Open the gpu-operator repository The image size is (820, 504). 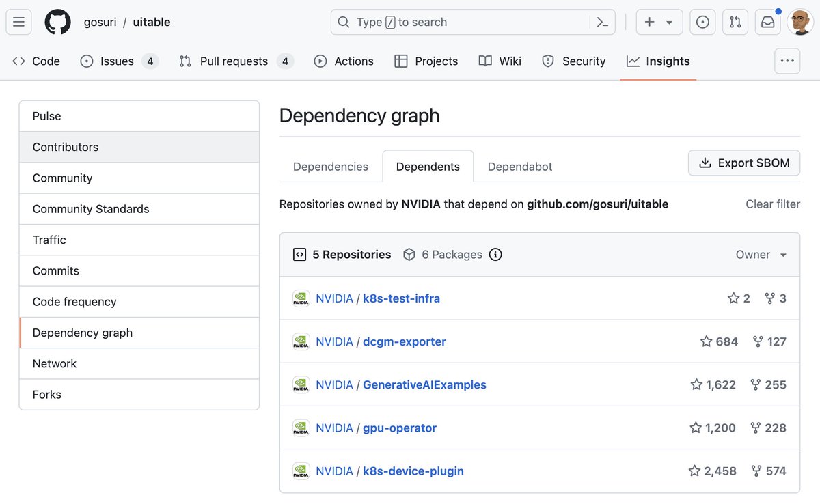pos(399,428)
